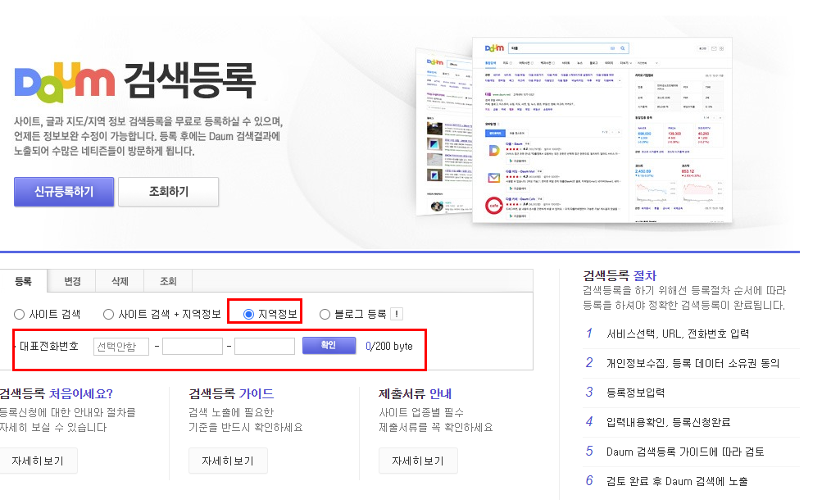Open 자세히보기 under 검색등록 가이드
This screenshot has width=822, height=504.
[x=228, y=461]
